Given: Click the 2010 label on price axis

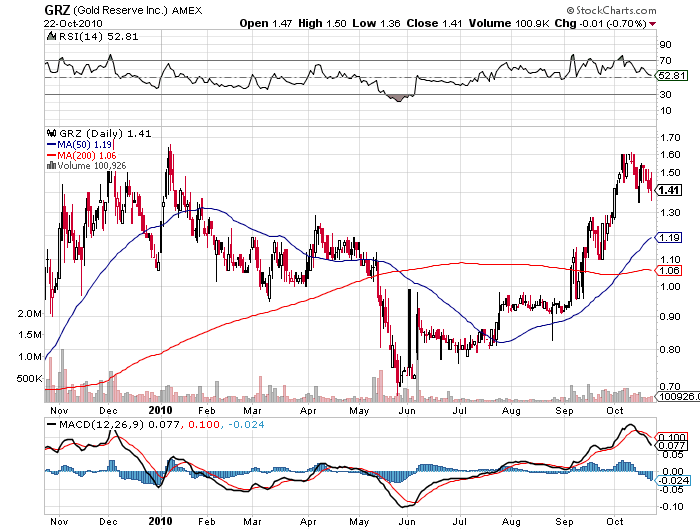Looking at the screenshot, I should click(x=160, y=410).
